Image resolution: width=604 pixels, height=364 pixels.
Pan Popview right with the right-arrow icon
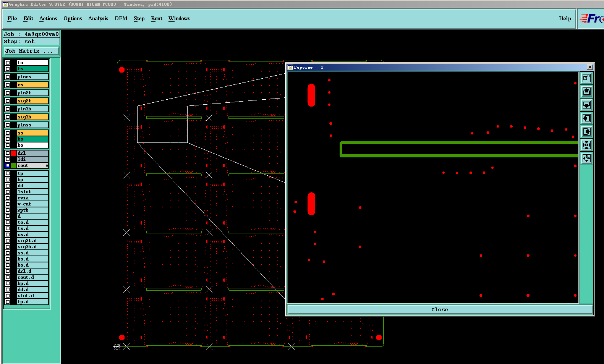(x=586, y=131)
